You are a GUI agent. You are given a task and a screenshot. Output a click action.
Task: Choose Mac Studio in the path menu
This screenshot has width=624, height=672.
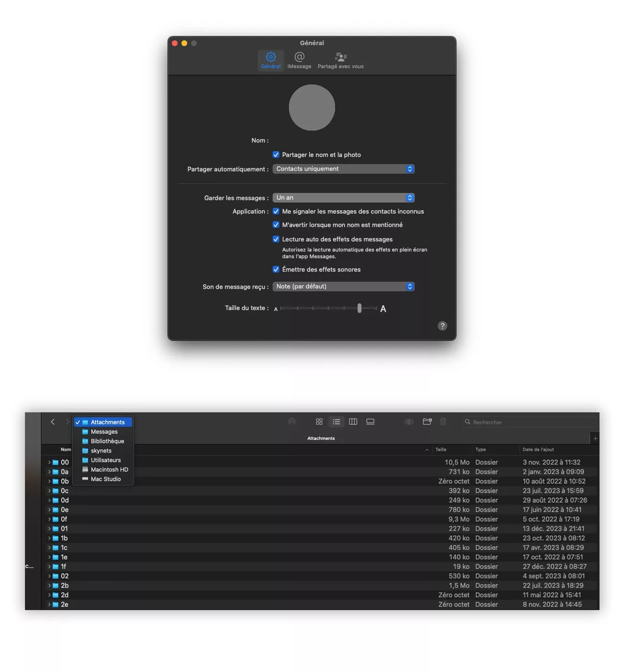click(x=103, y=479)
